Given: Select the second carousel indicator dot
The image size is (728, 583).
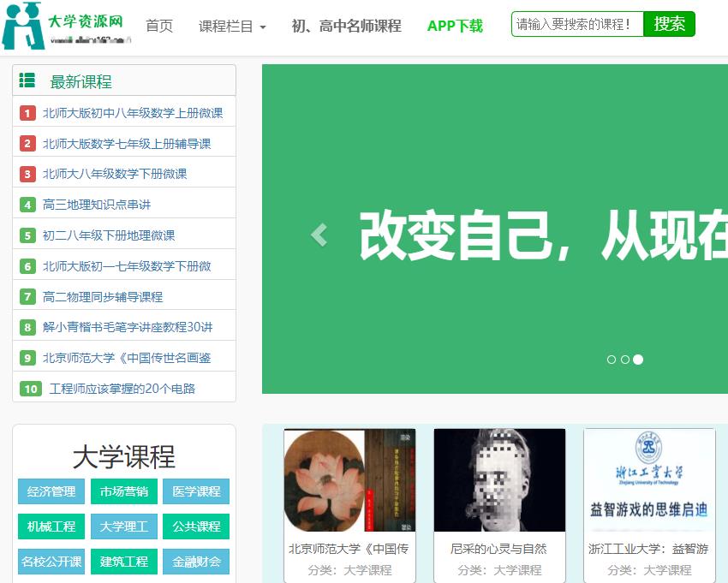Looking at the screenshot, I should [x=624, y=360].
